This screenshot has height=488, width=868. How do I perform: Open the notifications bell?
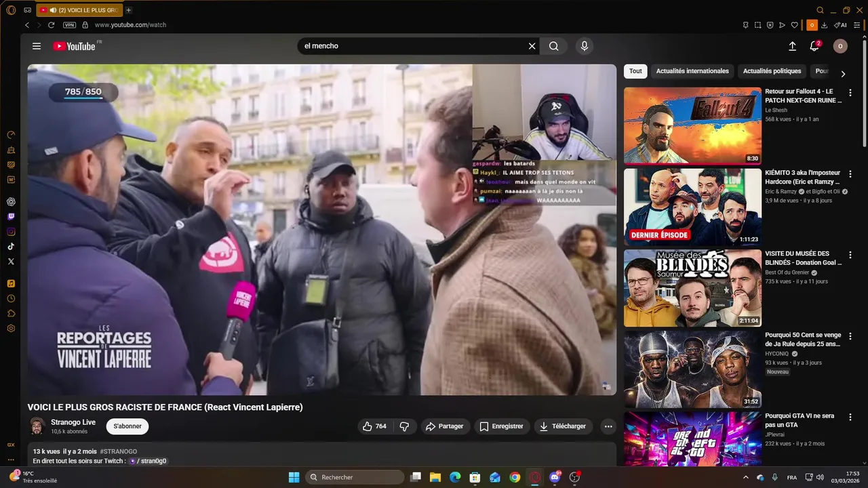coord(814,46)
